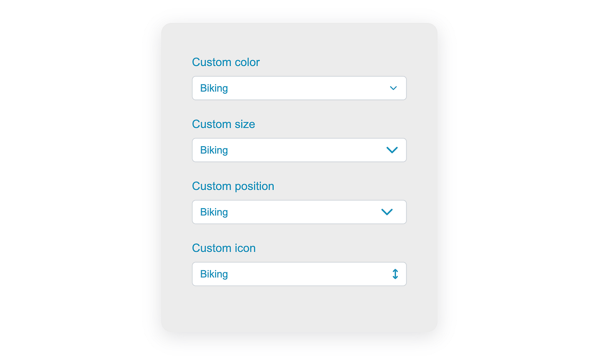
Task: Click gray card padding above Custom color label
Action: coord(299,38)
